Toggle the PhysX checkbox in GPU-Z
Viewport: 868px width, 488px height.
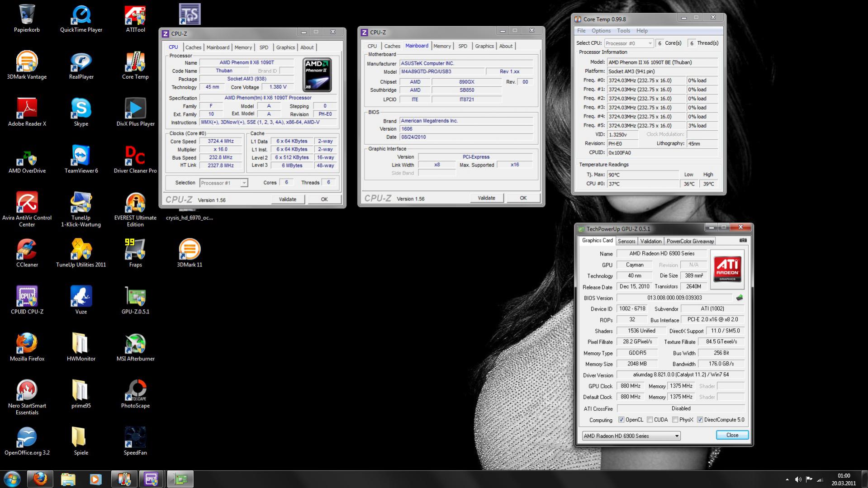pos(675,420)
